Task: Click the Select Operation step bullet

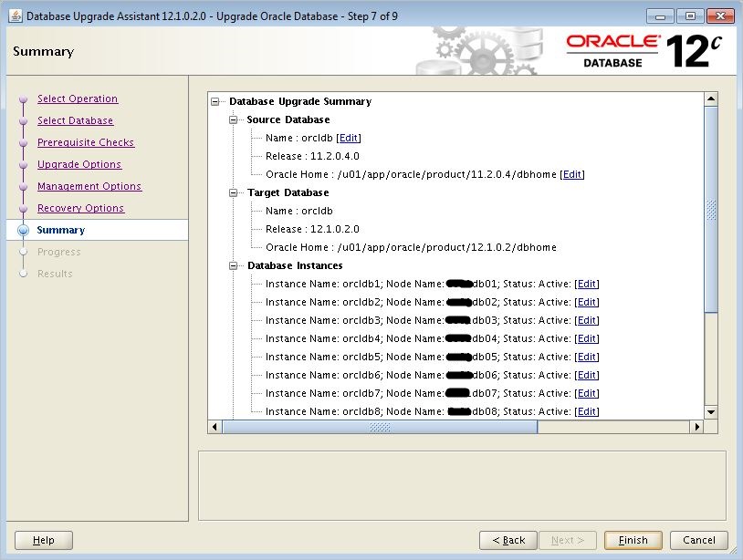Action: click(x=23, y=99)
